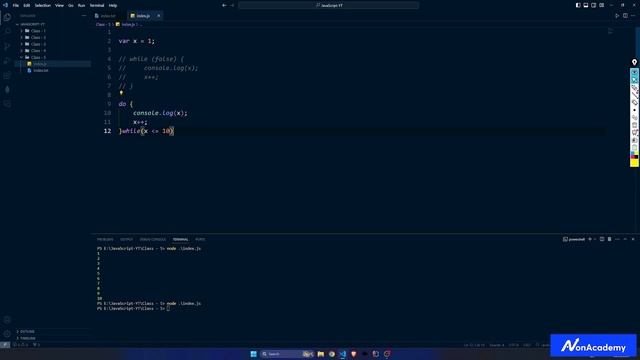The width and height of the screenshot is (640, 360).
Task: Open the Explorer view in activity bar
Action: [7, 17]
